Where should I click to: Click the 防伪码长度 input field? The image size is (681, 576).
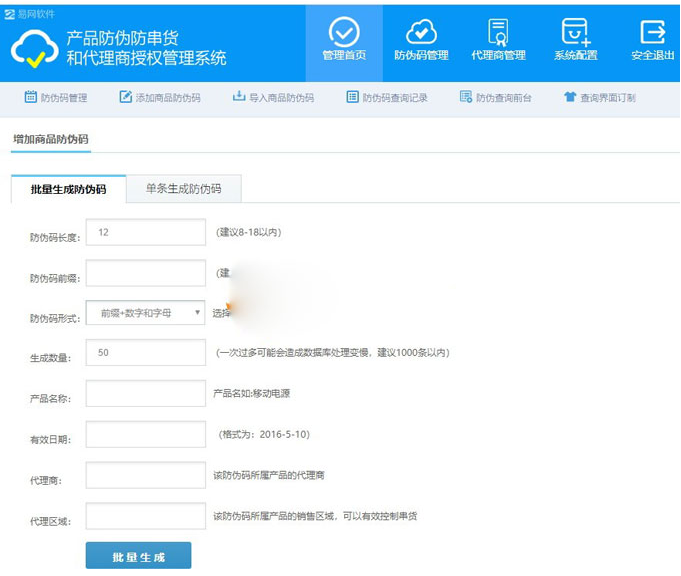pyautogui.click(x=146, y=232)
